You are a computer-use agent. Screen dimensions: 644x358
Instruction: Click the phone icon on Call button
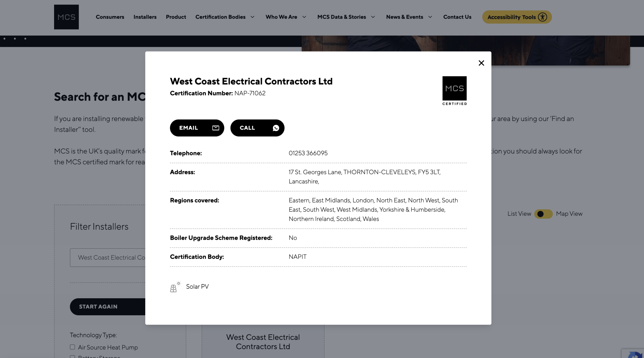pyautogui.click(x=276, y=128)
